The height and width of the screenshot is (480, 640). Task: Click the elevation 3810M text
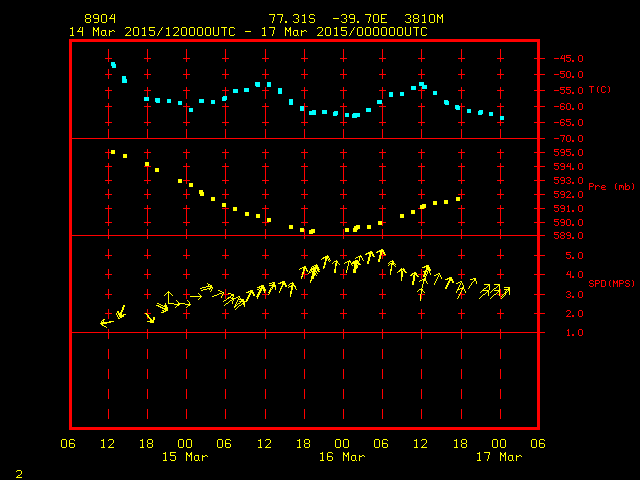pos(424,19)
